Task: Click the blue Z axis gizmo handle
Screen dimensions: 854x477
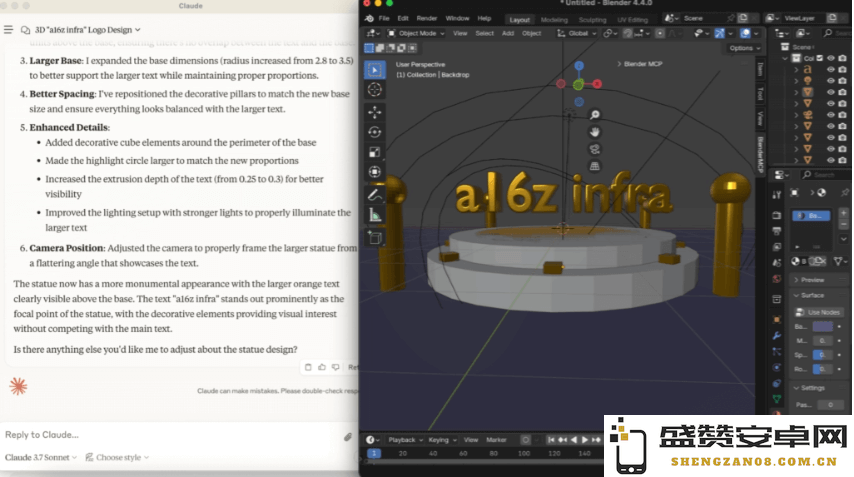Action: [579, 65]
